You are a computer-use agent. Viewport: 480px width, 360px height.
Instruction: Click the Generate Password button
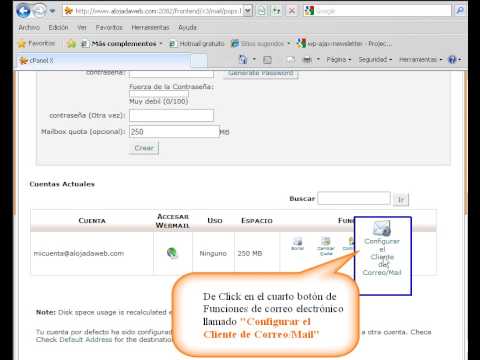point(261,73)
